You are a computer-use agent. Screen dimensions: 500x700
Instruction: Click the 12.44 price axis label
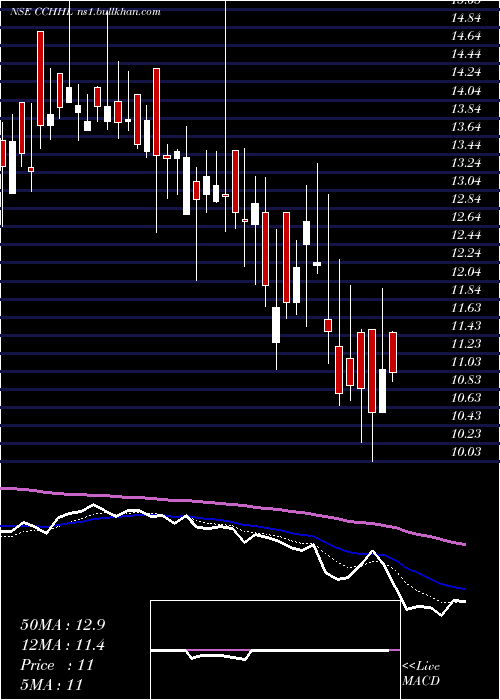click(467, 235)
